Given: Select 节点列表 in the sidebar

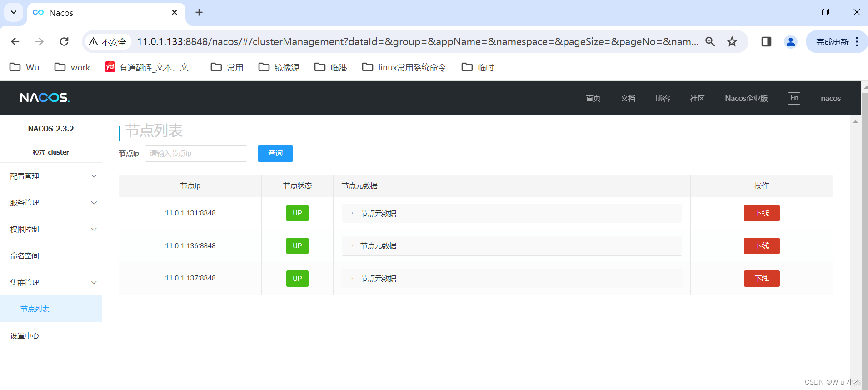Looking at the screenshot, I should [51, 309].
